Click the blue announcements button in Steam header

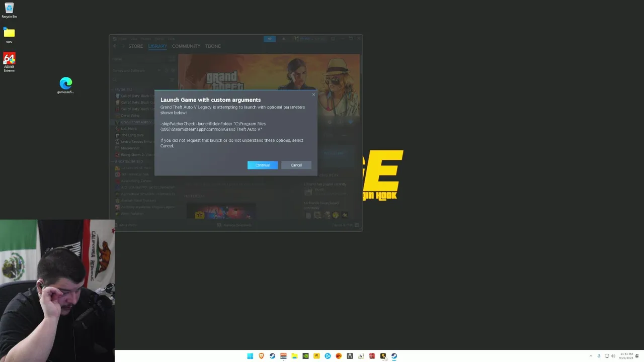pyautogui.click(x=270, y=39)
